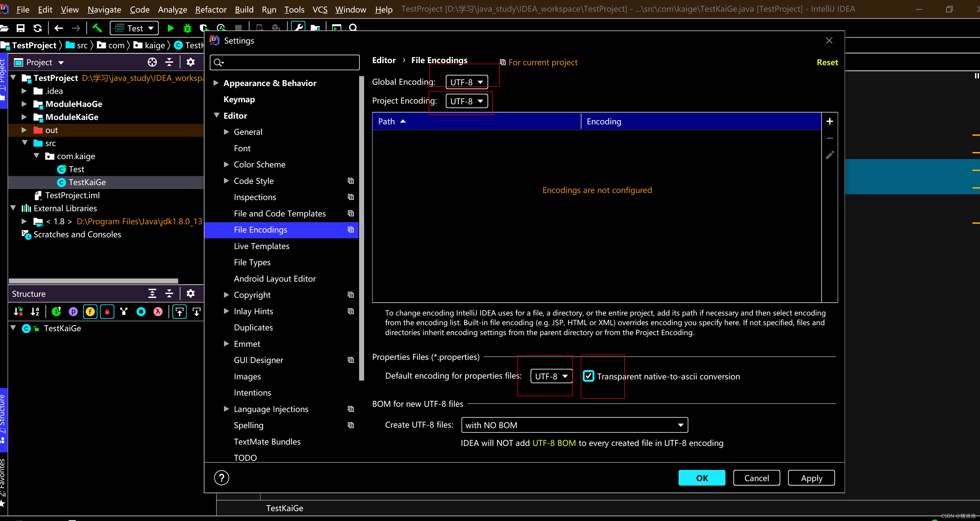Click the Cancel button

pyautogui.click(x=756, y=478)
